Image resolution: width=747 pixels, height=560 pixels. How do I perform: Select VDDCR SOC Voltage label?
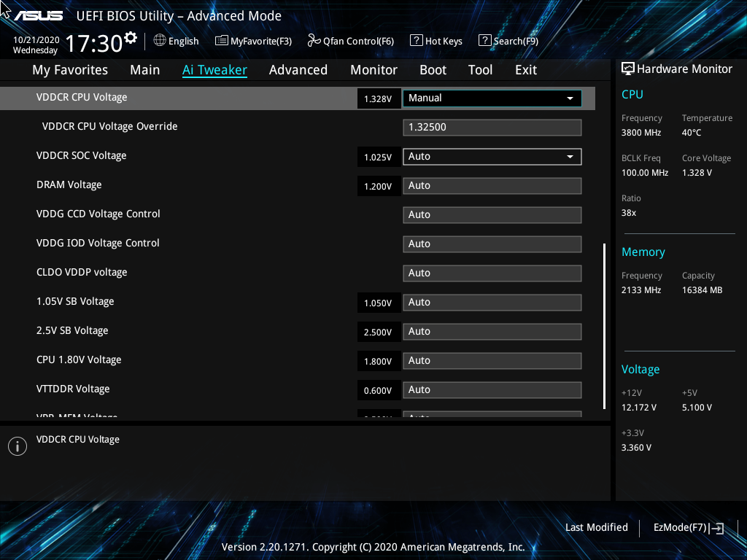82,156
